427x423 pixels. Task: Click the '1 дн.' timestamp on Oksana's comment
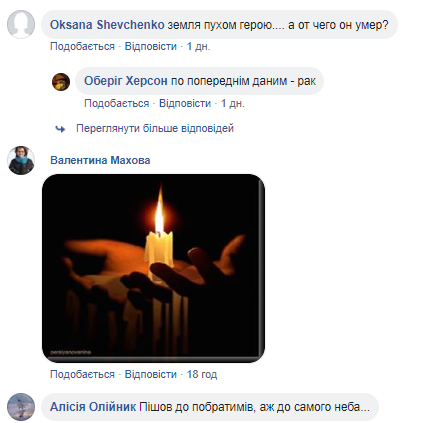point(198,46)
